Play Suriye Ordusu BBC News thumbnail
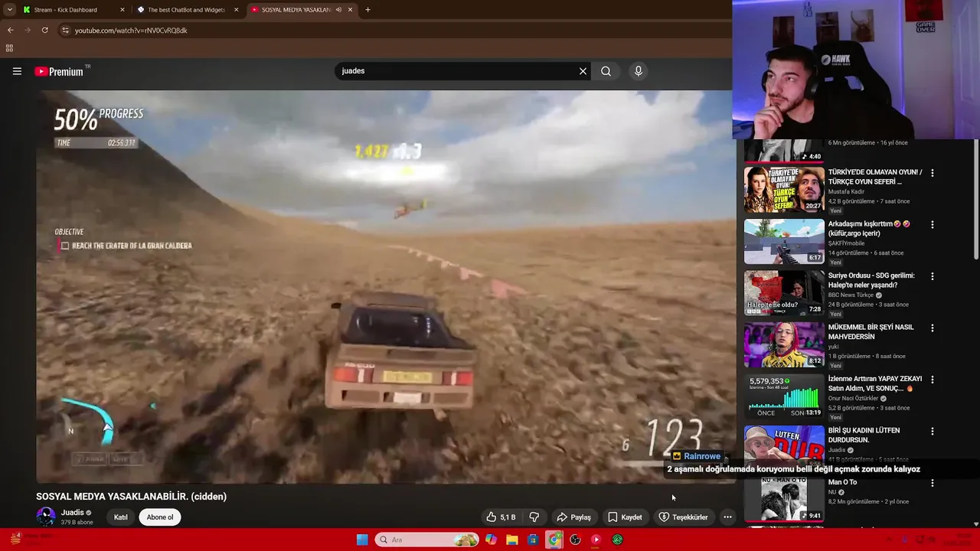 pos(784,293)
